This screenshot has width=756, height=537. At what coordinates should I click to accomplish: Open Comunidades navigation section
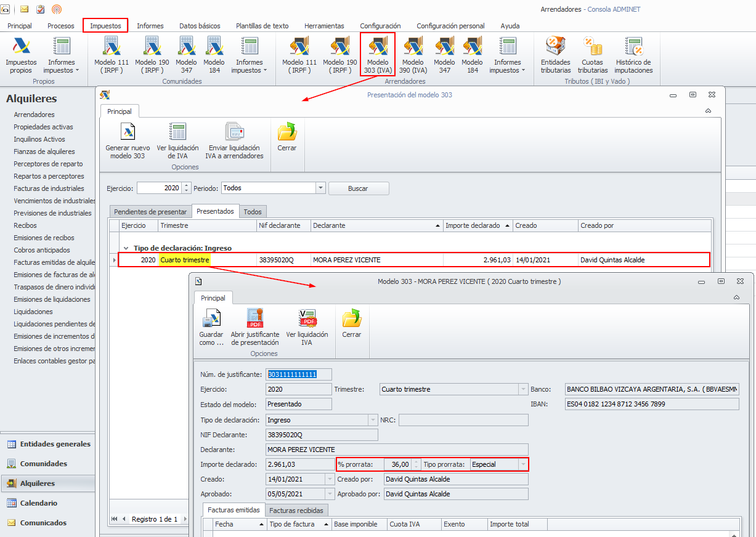tap(48, 464)
